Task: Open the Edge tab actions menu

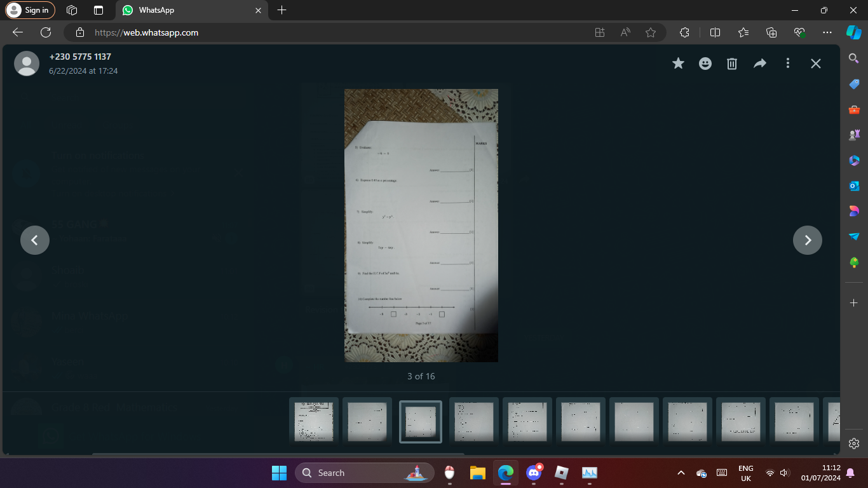Action: (x=98, y=10)
